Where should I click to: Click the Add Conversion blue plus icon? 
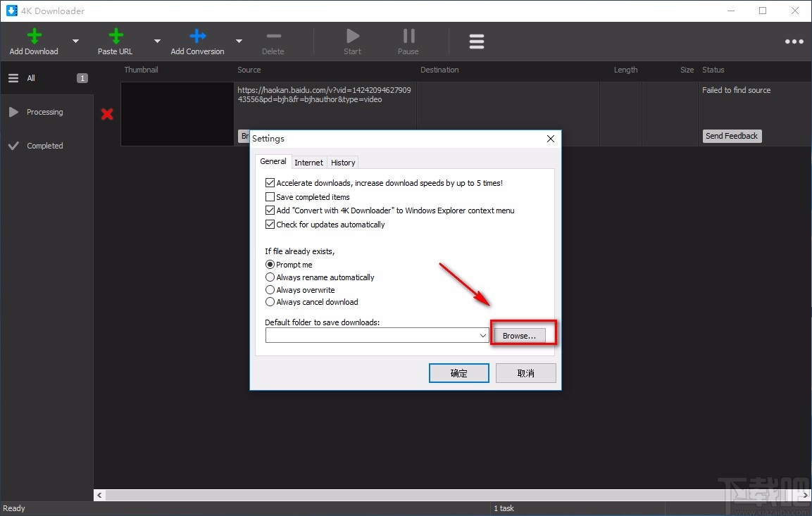pyautogui.click(x=198, y=36)
